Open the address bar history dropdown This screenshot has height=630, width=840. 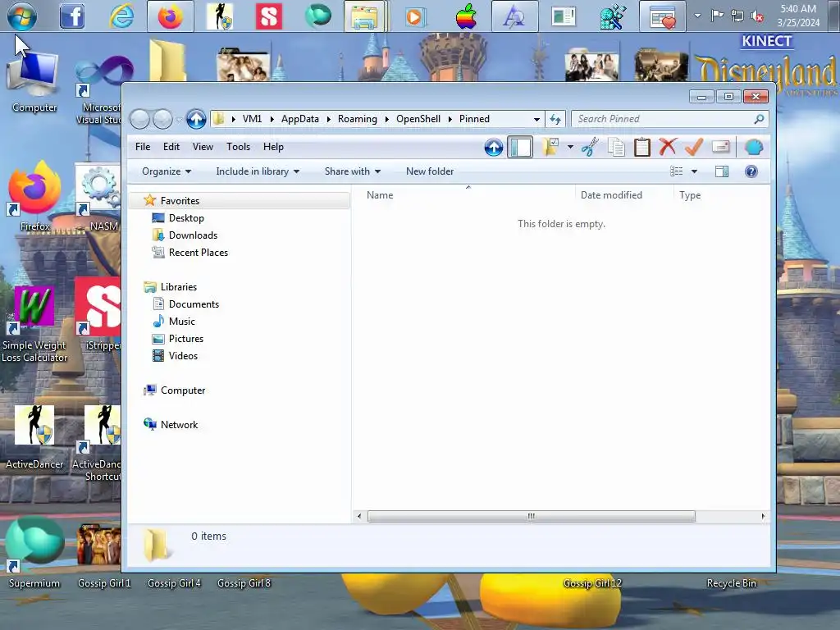pos(536,120)
